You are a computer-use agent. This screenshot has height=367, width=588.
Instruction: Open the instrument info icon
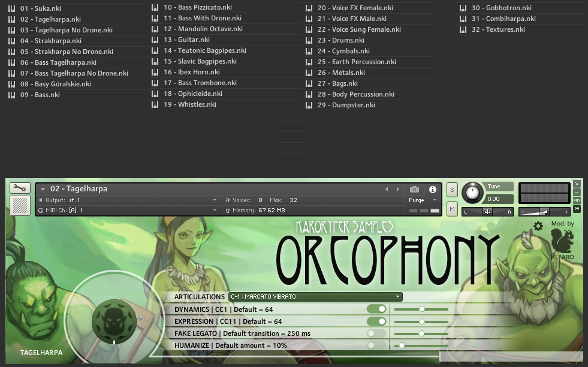coord(432,189)
